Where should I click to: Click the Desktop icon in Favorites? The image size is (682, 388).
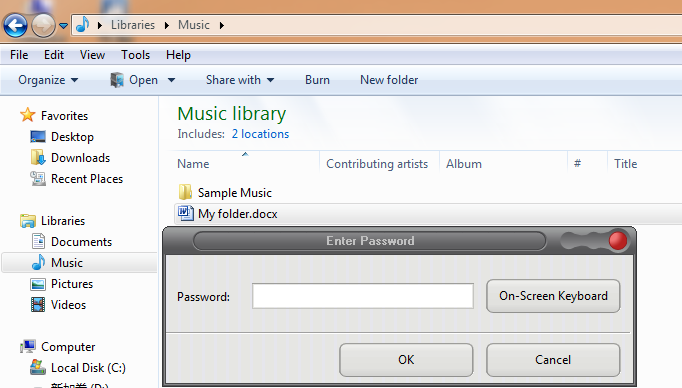38,137
